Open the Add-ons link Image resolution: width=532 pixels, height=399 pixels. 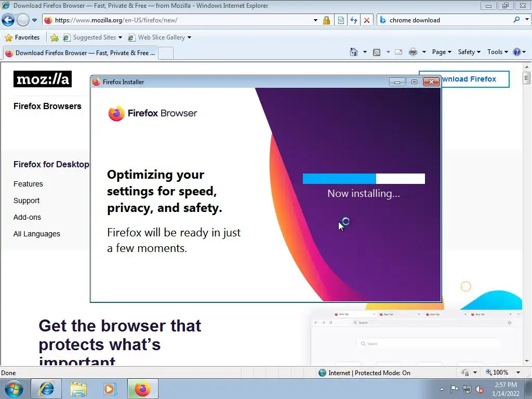27,217
